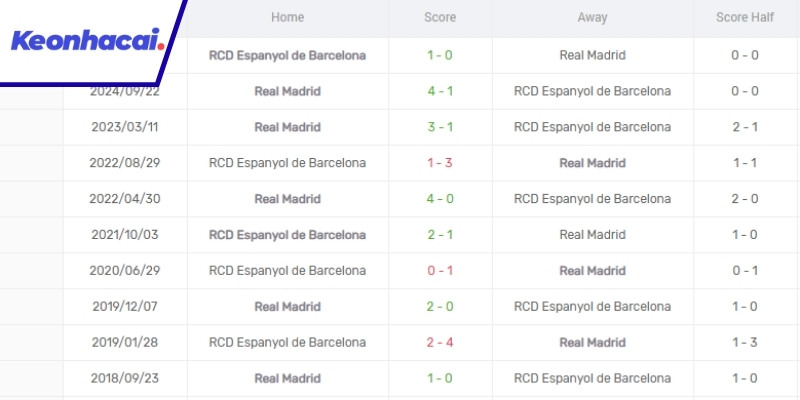The width and height of the screenshot is (800, 400).
Task: Click the Home column header
Action: 287,18
